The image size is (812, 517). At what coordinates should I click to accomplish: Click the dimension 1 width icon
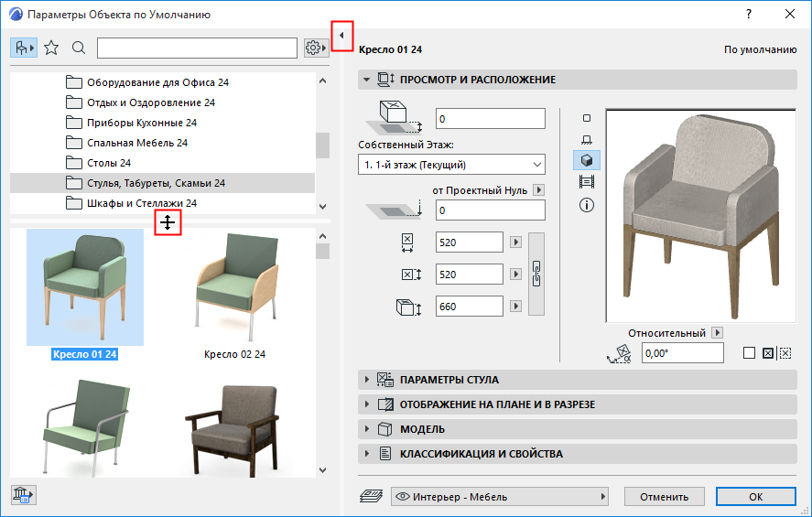click(407, 242)
